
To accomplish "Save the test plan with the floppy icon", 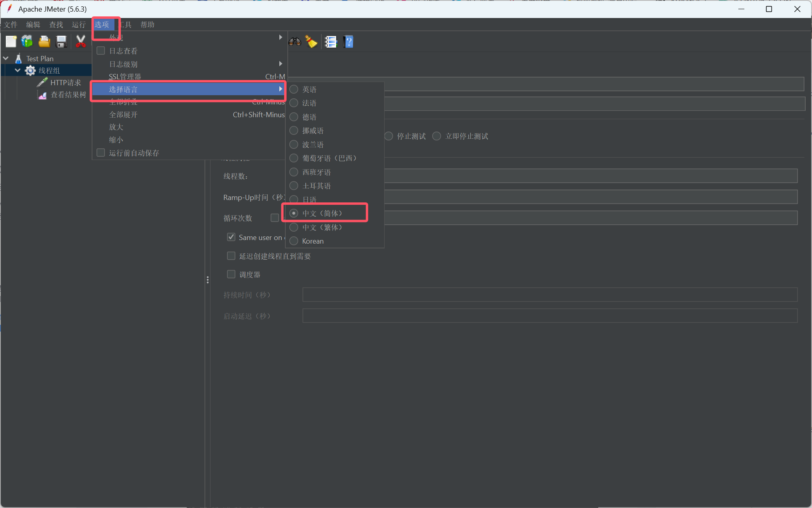I will click(61, 41).
